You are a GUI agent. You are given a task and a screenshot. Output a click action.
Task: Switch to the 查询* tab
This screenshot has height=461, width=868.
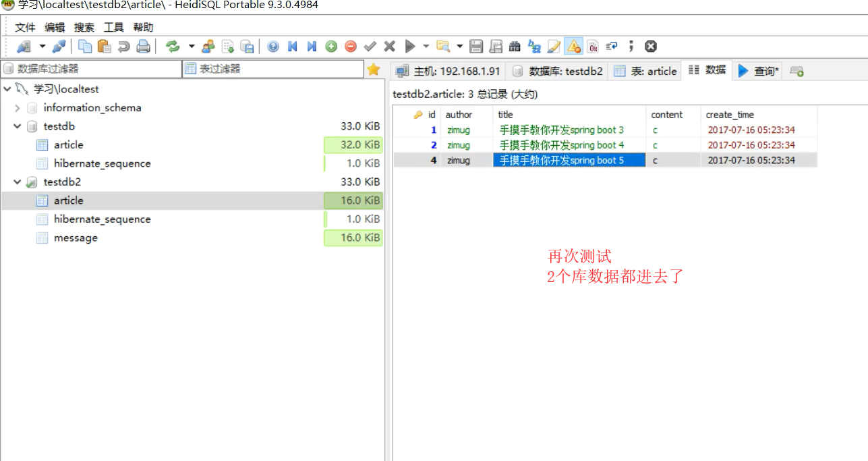(758, 71)
